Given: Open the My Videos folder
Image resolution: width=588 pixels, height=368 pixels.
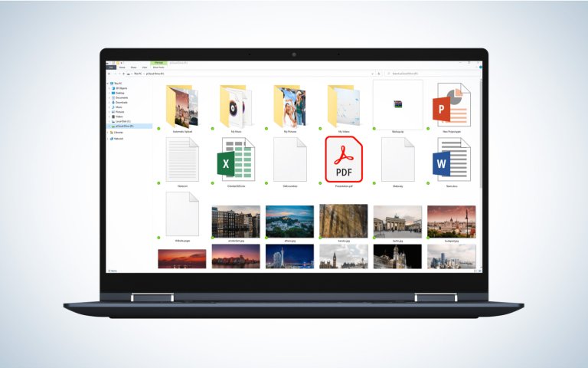Looking at the screenshot, I should (x=343, y=105).
